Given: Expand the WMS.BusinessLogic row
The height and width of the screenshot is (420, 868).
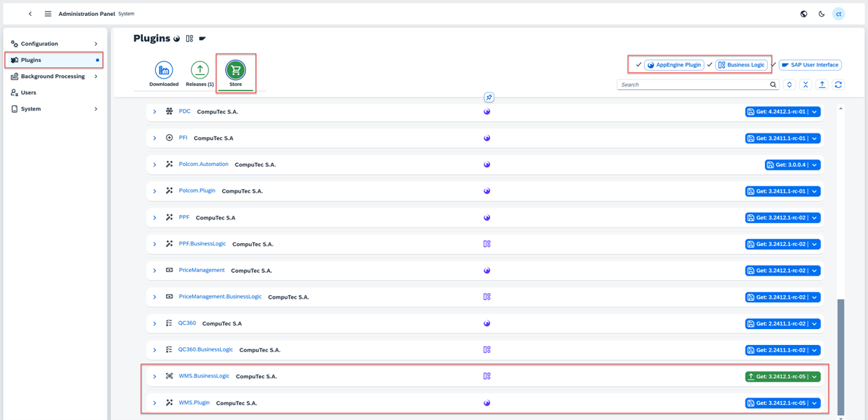Looking at the screenshot, I should pos(154,377).
